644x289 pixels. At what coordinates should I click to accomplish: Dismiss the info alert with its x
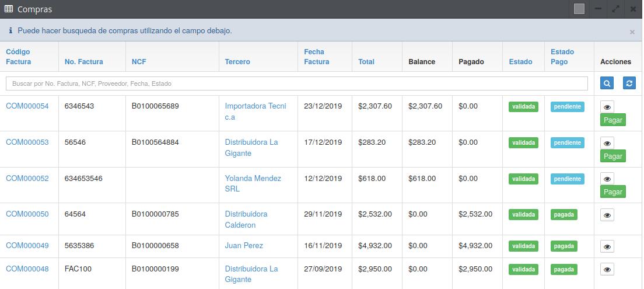point(632,32)
